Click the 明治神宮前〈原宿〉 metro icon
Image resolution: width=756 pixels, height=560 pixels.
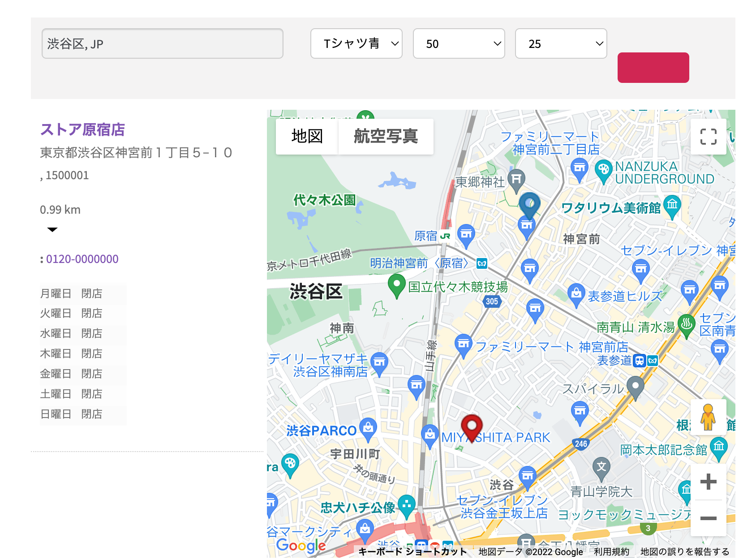[482, 263]
